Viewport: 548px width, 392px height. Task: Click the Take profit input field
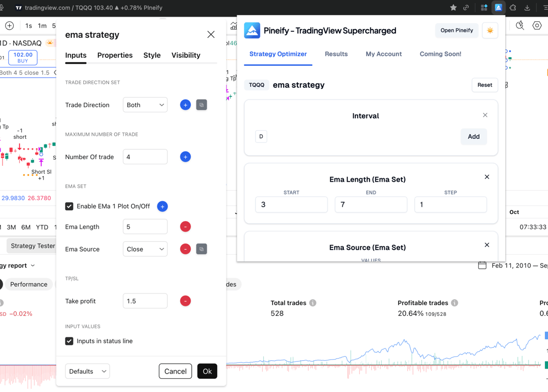[145, 301]
